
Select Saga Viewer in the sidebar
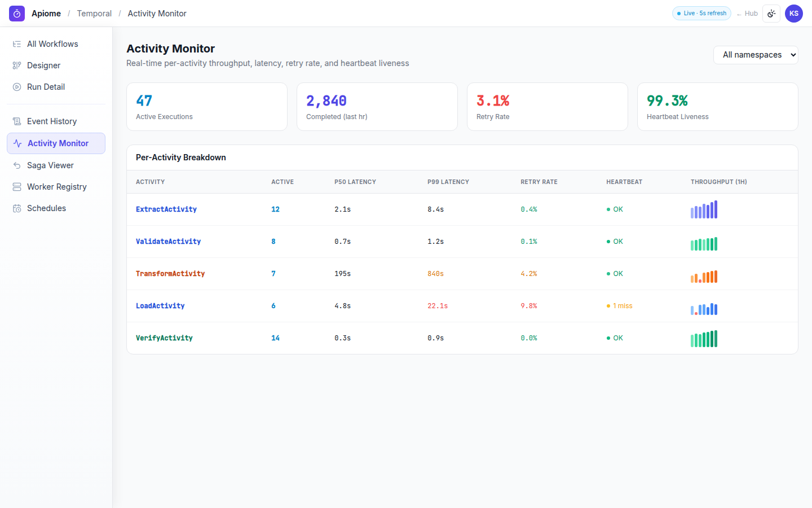pos(56,165)
